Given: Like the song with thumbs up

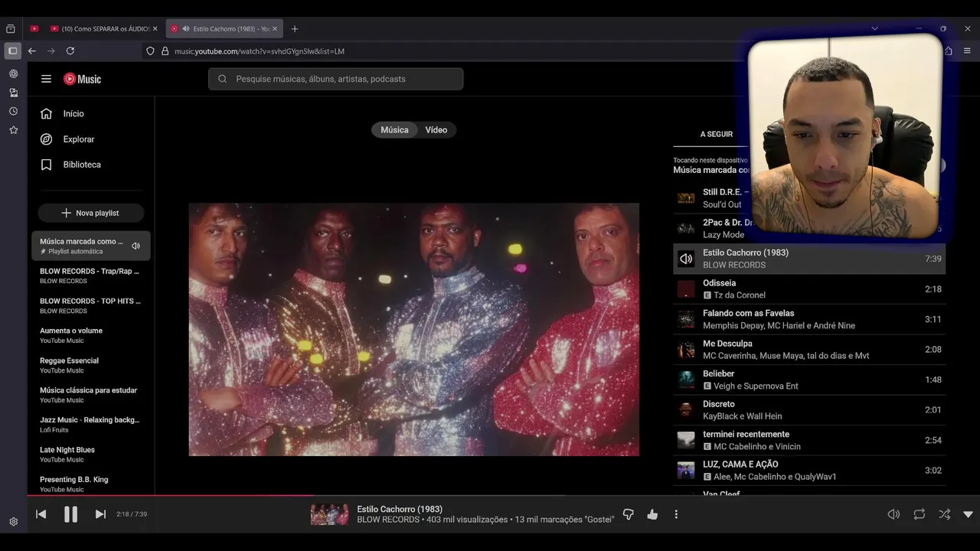Looking at the screenshot, I should click(x=652, y=514).
